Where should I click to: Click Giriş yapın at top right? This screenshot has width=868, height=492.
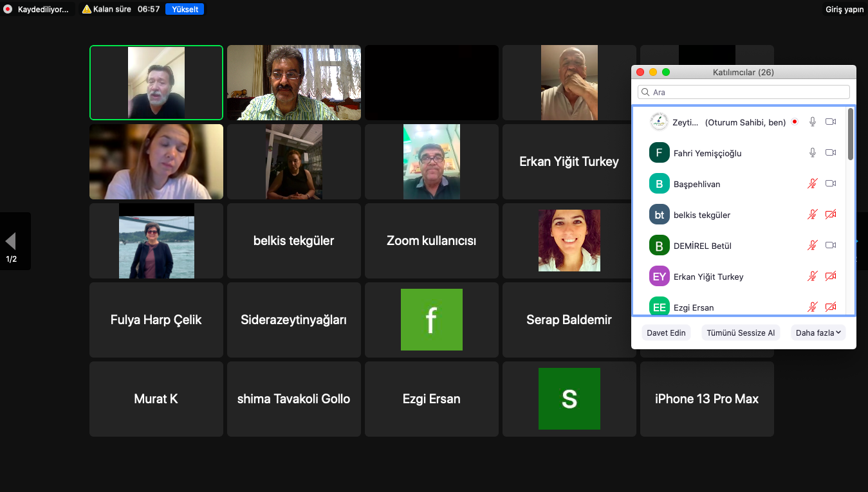point(844,9)
